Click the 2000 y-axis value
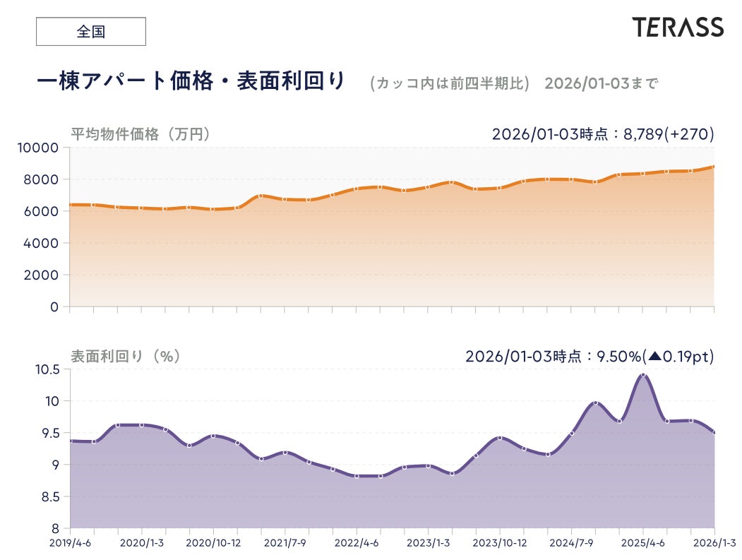Screen dimensions: 742x560 click(43, 275)
